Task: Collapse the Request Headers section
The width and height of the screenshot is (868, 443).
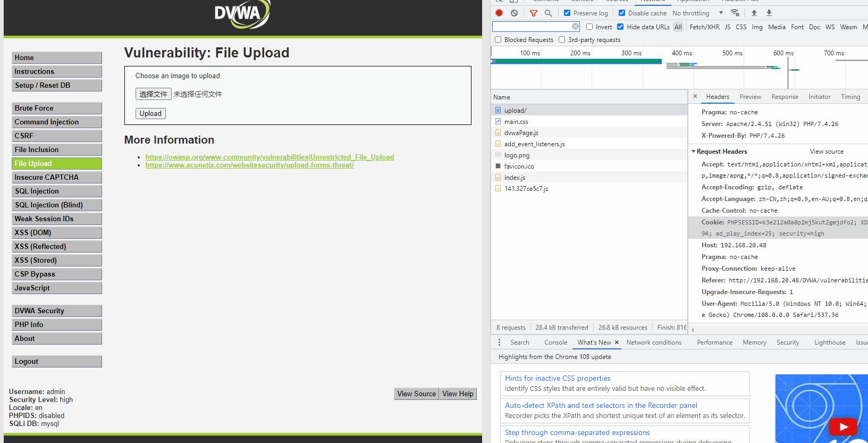Action: (x=694, y=152)
